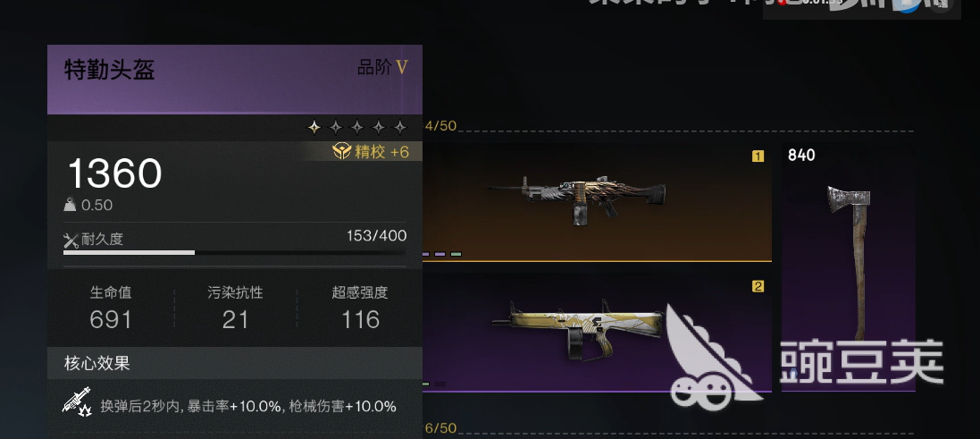The width and height of the screenshot is (980, 439).
Task: Select the axe melee weapon card
Action: [x=848, y=267]
